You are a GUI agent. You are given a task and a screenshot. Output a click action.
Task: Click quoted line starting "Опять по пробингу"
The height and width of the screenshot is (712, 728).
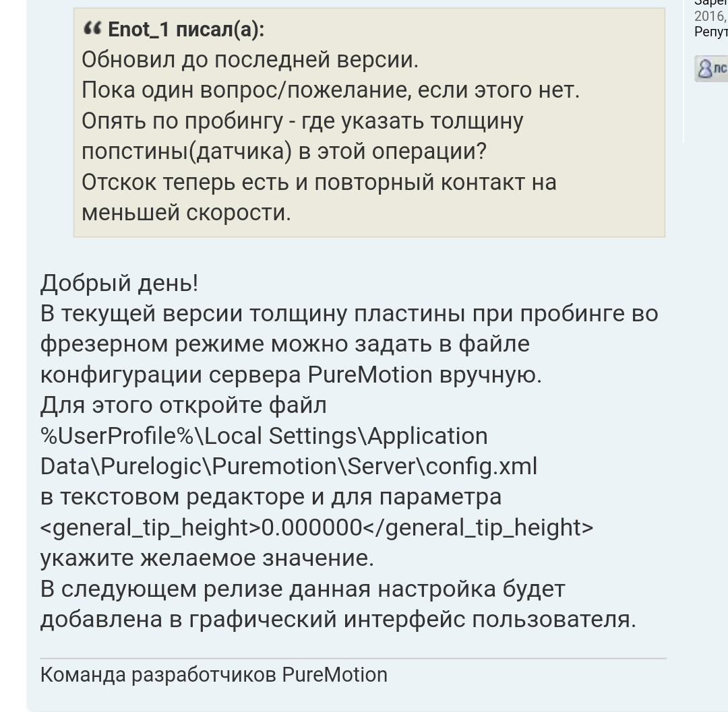(x=302, y=121)
